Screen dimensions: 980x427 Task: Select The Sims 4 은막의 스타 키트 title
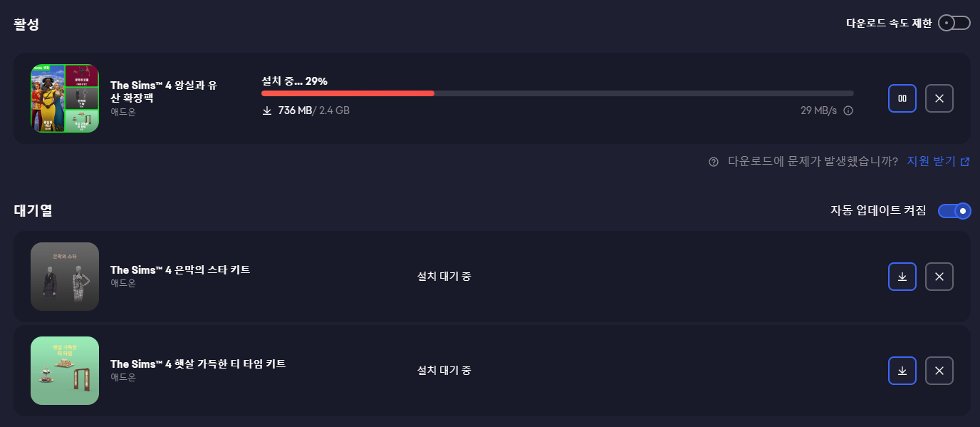(180, 270)
